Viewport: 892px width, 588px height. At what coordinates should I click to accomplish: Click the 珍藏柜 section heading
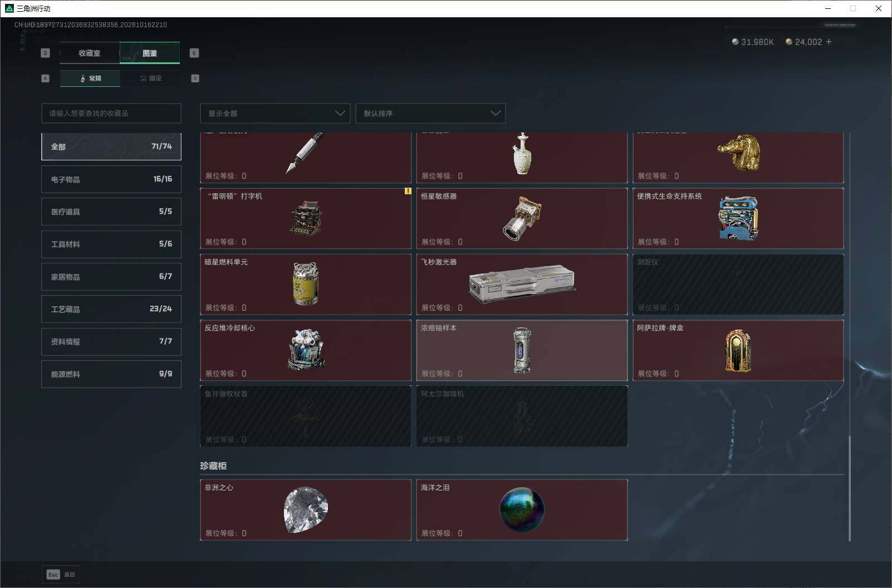(x=213, y=465)
